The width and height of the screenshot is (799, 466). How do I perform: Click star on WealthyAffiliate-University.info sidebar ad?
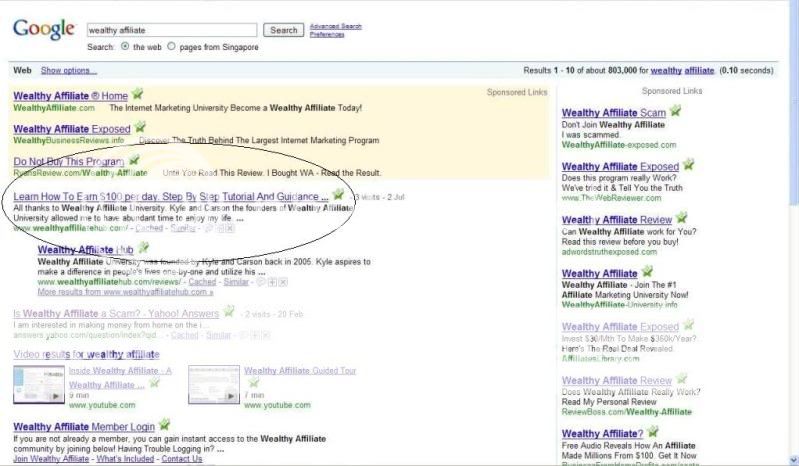pyautogui.click(x=647, y=271)
